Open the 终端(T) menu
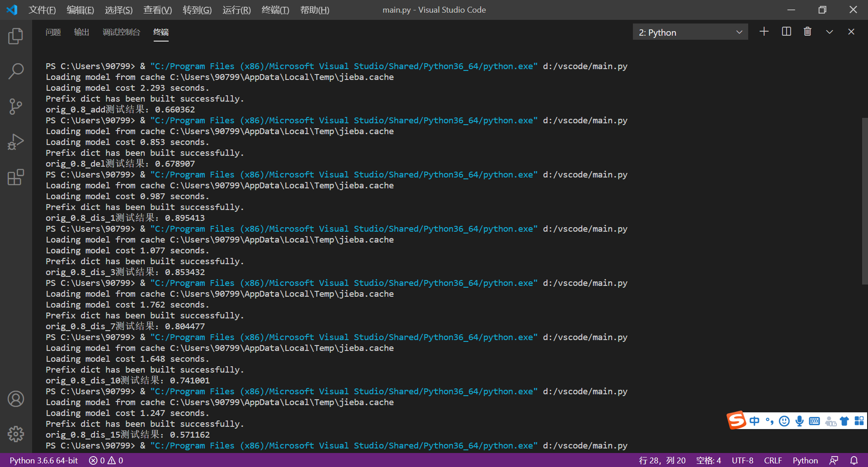868x467 pixels. coord(275,10)
